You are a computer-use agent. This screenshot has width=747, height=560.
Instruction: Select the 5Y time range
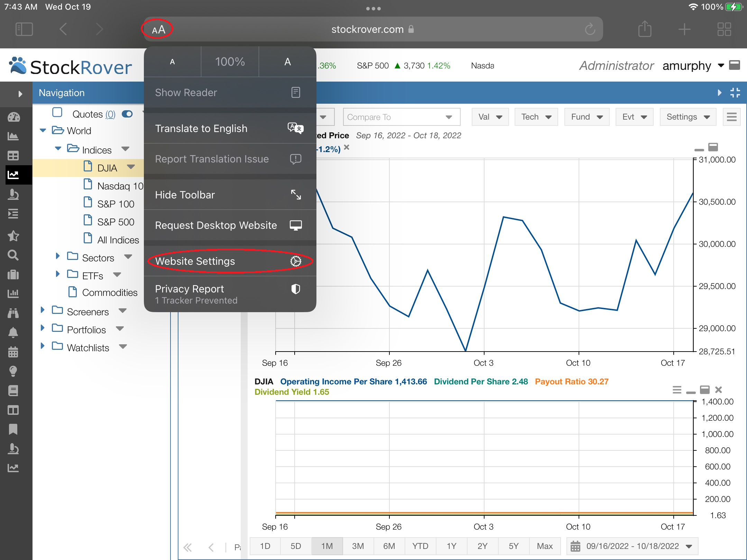pyautogui.click(x=514, y=546)
